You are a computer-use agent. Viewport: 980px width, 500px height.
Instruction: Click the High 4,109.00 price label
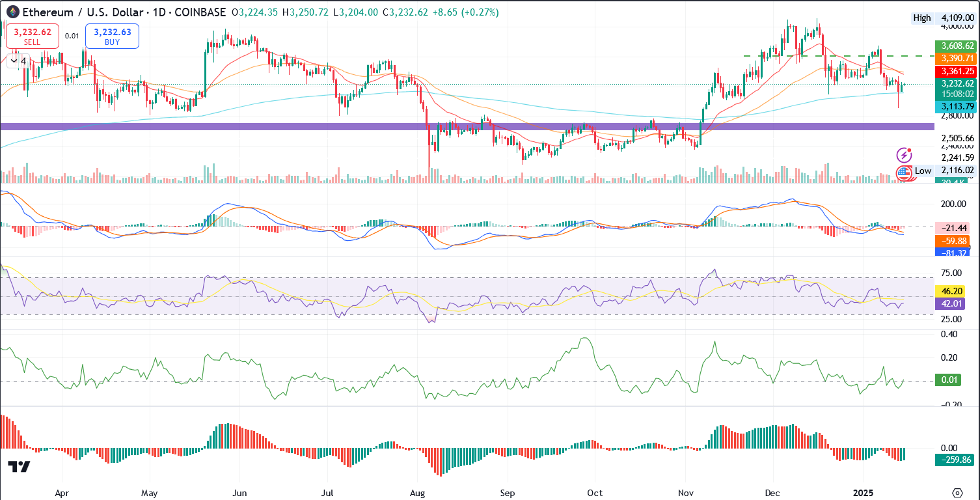coord(943,18)
